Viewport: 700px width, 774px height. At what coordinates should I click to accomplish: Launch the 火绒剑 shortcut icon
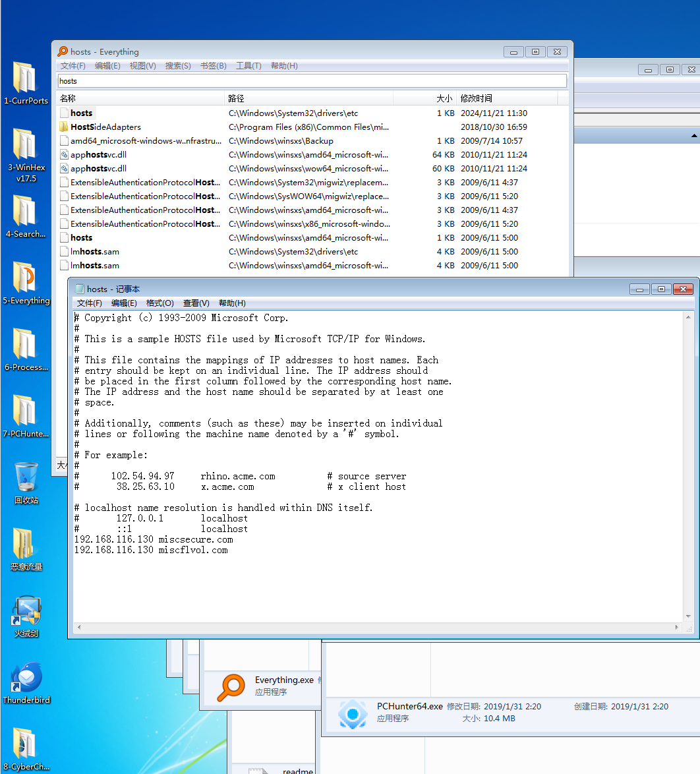pos(26,616)
